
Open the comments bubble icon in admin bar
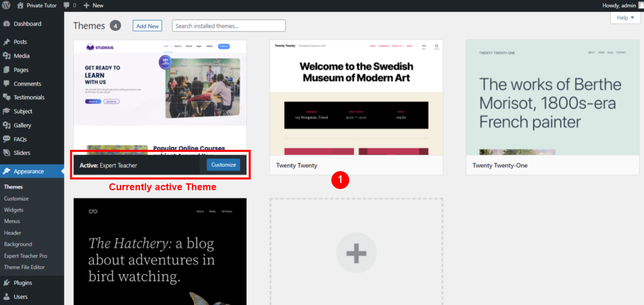(67, 5)
